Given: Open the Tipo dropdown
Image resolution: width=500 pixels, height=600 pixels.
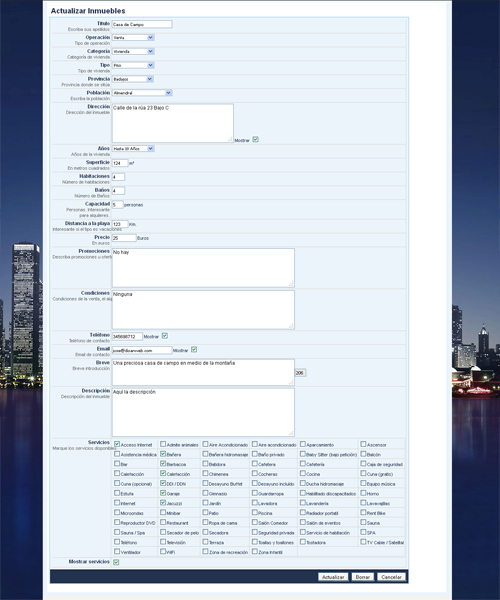Looking at the screenshot, I should (133, 65).
